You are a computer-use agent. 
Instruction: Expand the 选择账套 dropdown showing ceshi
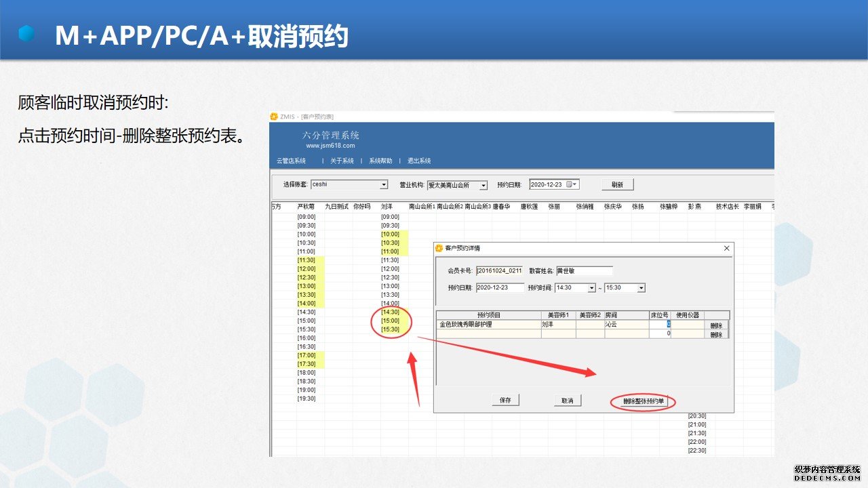(x=384, y=184)
